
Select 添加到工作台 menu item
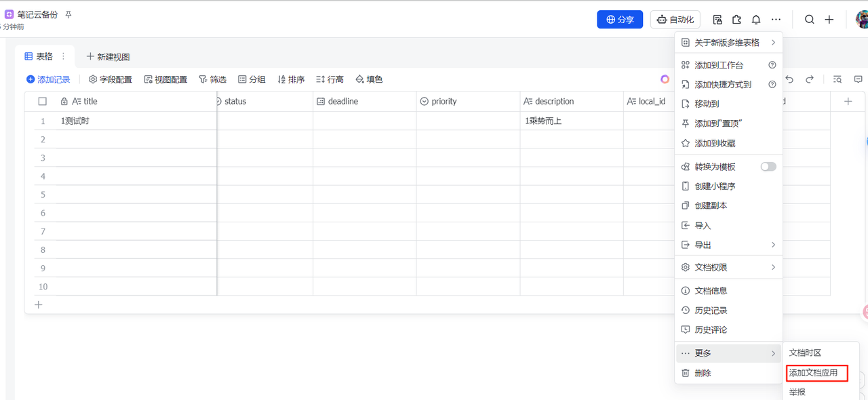[x=729, y=65]
